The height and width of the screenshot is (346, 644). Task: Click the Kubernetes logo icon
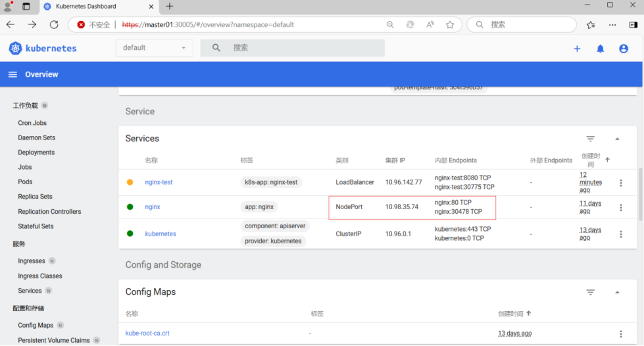pyautogui.click(x=15, y=48)
